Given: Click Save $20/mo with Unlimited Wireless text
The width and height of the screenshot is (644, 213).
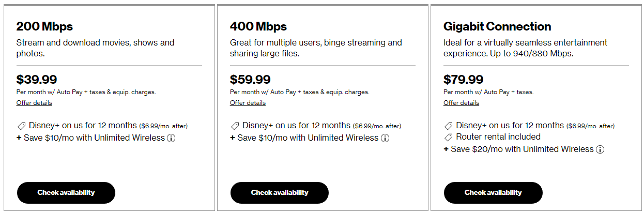Looking at the screenshot, I should click(522, 149).
